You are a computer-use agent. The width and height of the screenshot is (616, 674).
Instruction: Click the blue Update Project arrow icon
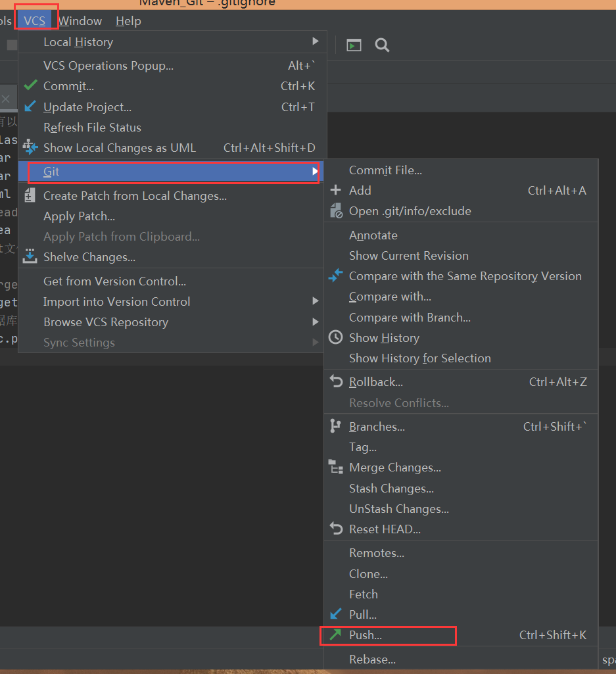click(x=30, y=106)
